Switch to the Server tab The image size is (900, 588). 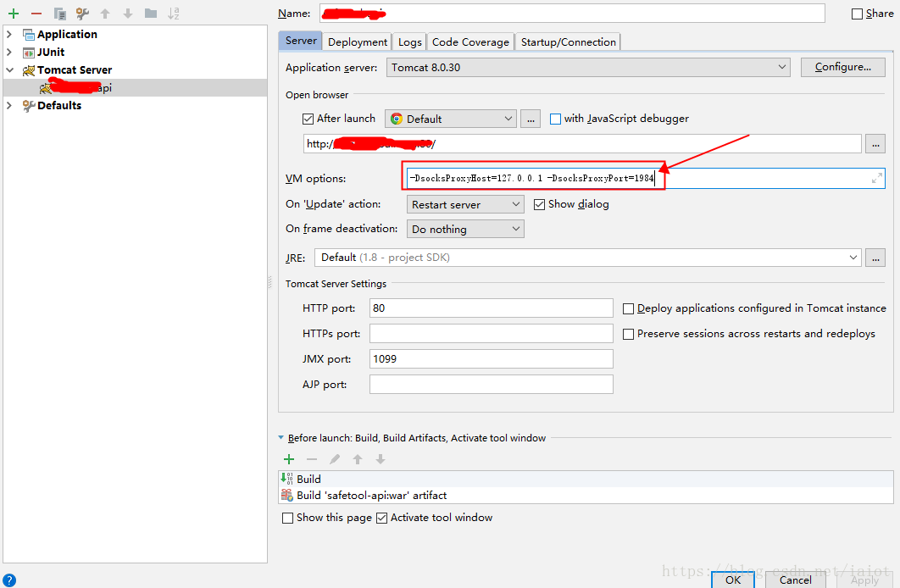(301, 41)
